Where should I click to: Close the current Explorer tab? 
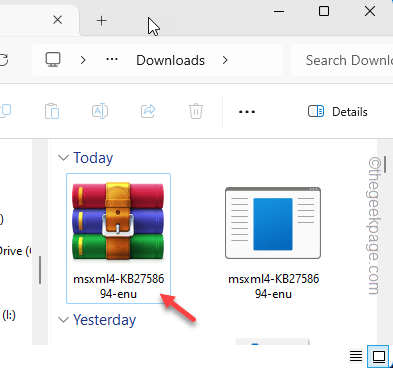coord(58,20)
